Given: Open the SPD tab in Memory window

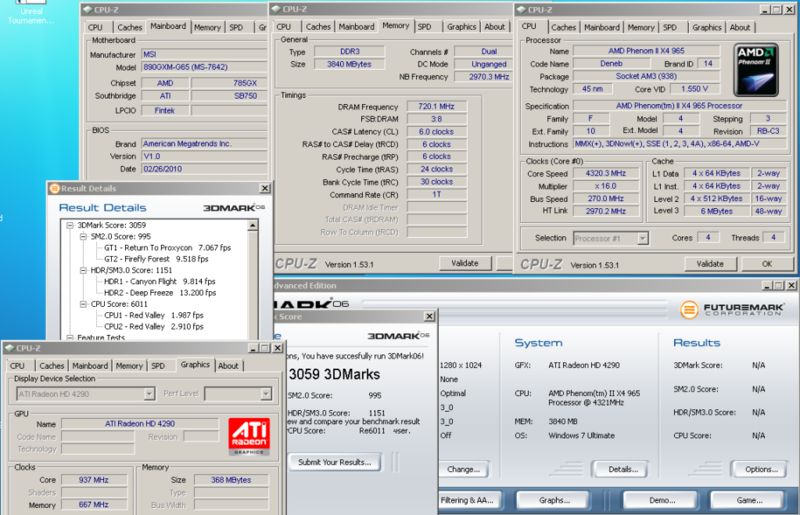Looking at the screenshot, I should tap(425, 27).
